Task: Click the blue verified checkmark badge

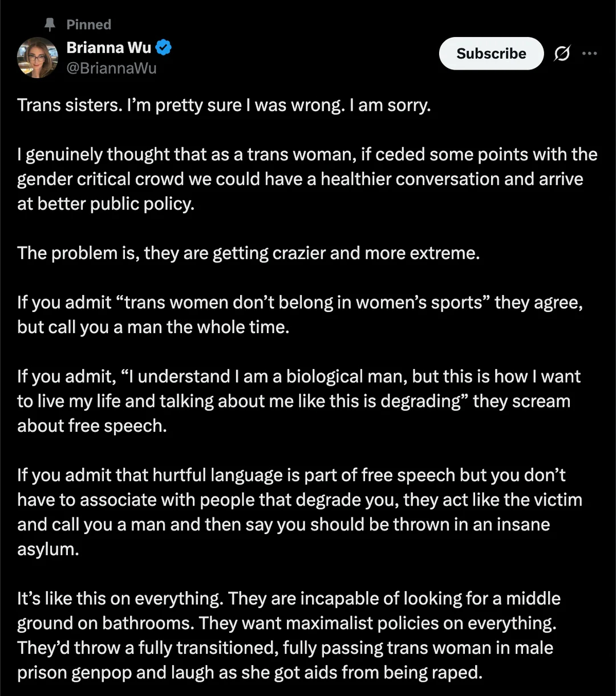Action: pyautogui.click(x=164, y=48)
